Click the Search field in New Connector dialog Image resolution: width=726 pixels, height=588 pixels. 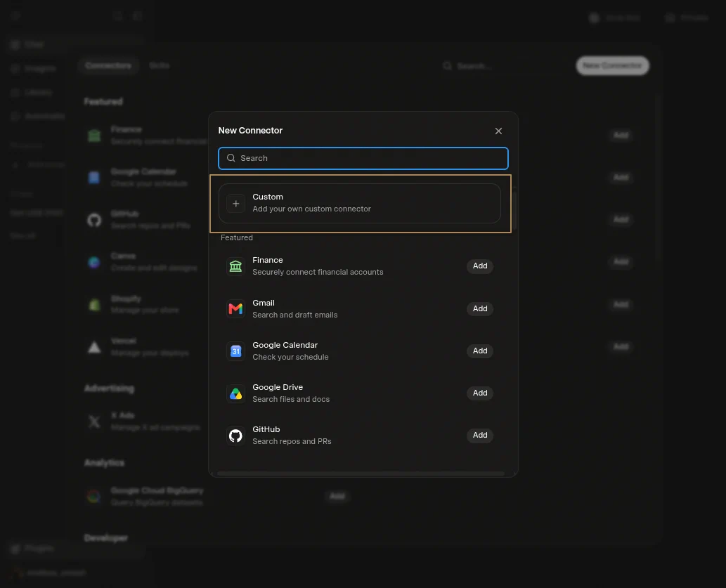click(x=363, y=158)
